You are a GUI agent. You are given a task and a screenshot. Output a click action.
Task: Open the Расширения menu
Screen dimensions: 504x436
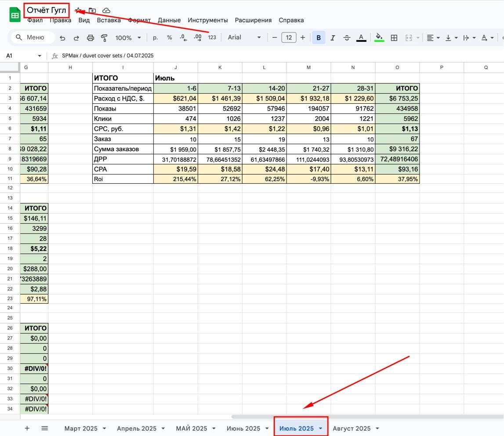coord(253,20)
